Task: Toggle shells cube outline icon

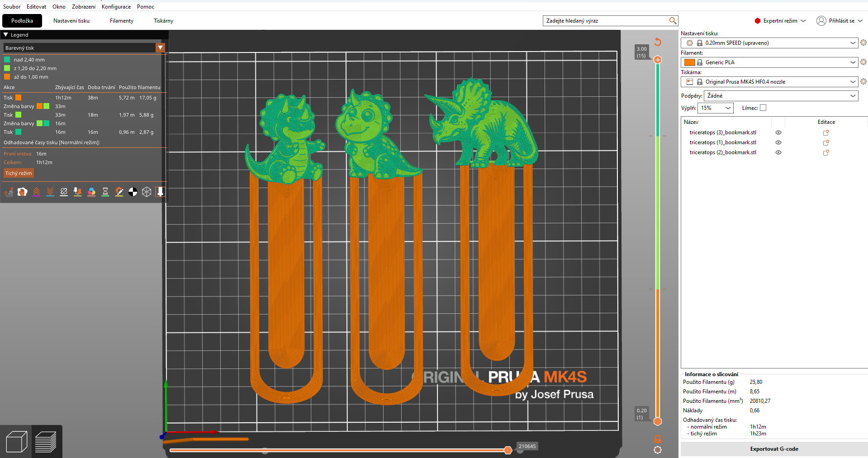Action: pyautogui.click(x=147, y=192)
